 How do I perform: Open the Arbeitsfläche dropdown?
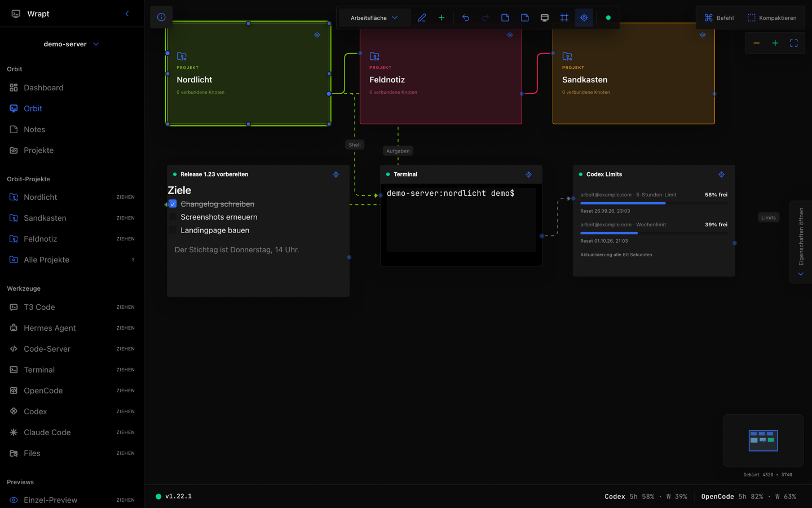pyautogui.click(x=374, y=17)
